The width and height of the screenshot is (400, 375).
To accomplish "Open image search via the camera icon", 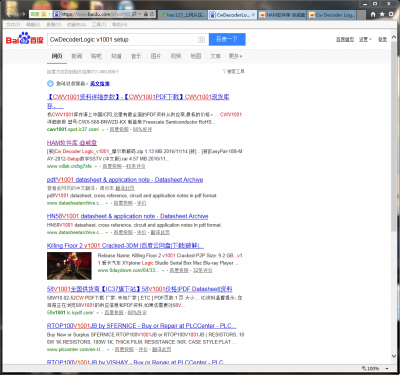I will tap(201, 40).
